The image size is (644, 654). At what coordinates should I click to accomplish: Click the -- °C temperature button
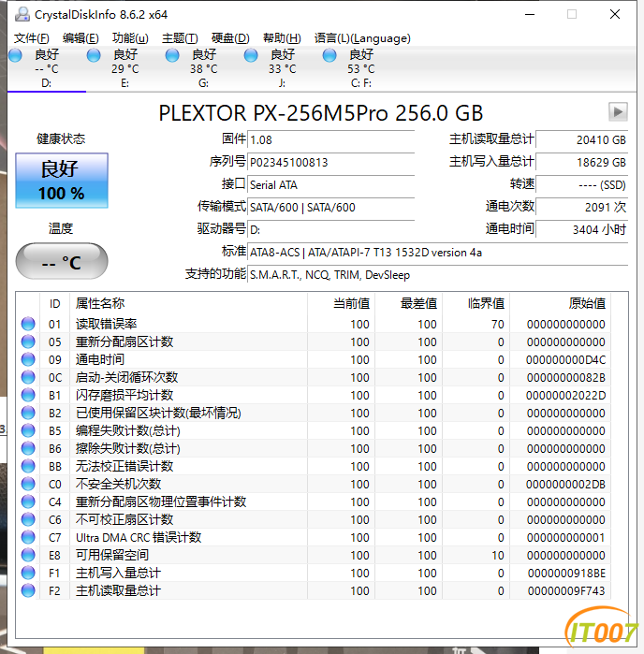pos(62,262)
